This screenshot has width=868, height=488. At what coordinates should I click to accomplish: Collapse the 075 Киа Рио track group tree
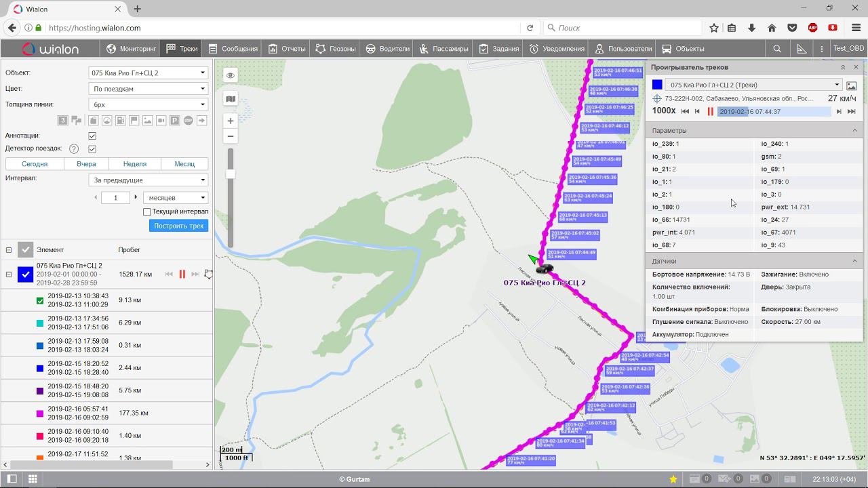click(9, 274)
